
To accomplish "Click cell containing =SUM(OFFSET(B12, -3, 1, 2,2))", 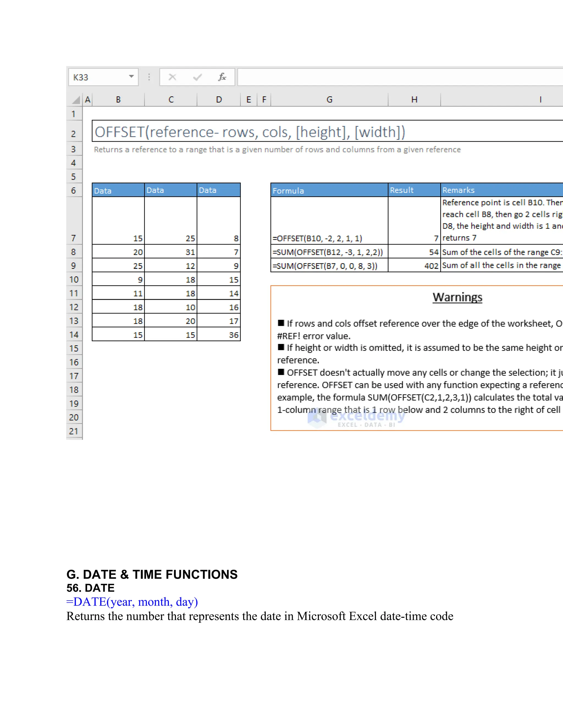I will click(x=330, y=252).
